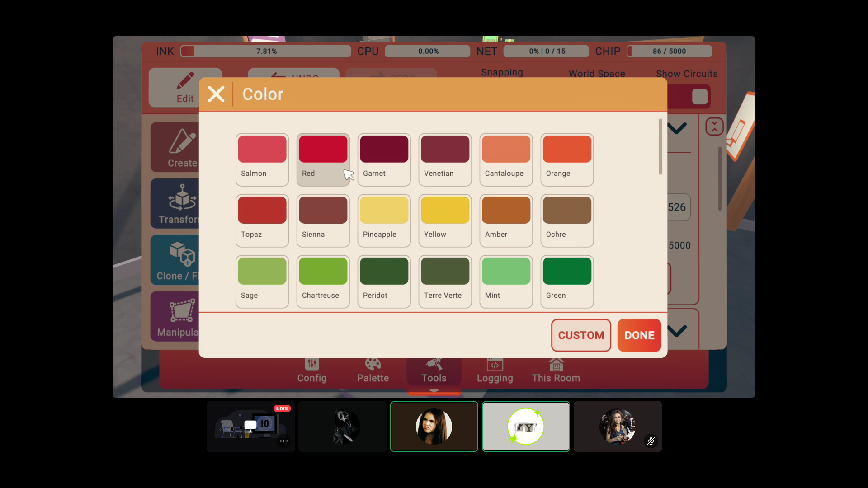
Task: Open the more options dots on live stream
Action: tap(284, 441)
